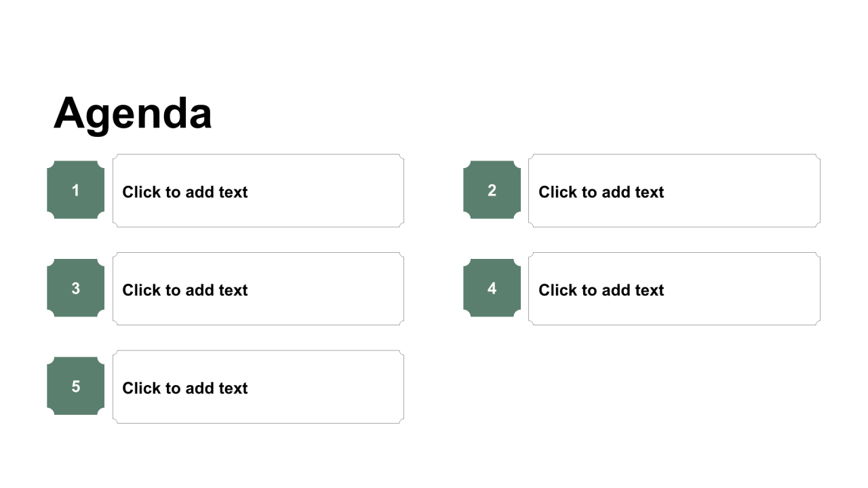
Task: Click the text placeholder beside badge 2
Action: pyautogui.click(x=674, y=190)
